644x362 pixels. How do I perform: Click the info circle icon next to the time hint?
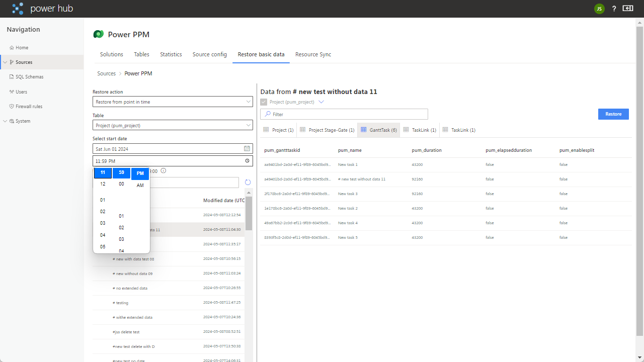tap(164, 171)
